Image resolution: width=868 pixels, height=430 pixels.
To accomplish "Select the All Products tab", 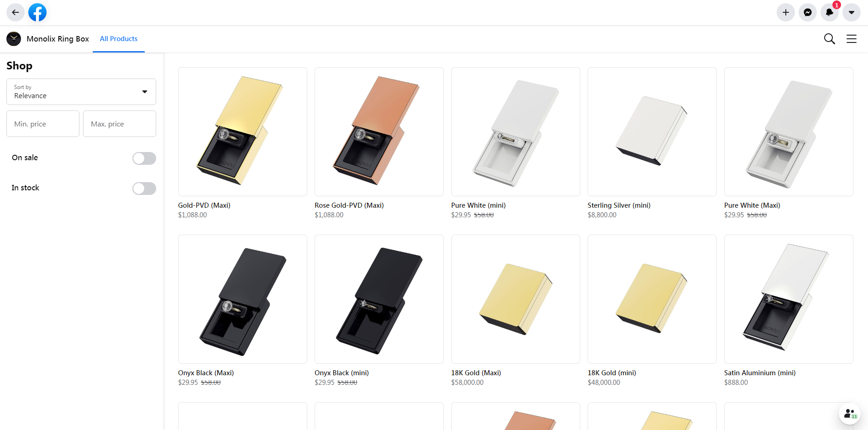I will tap(119, 39).
